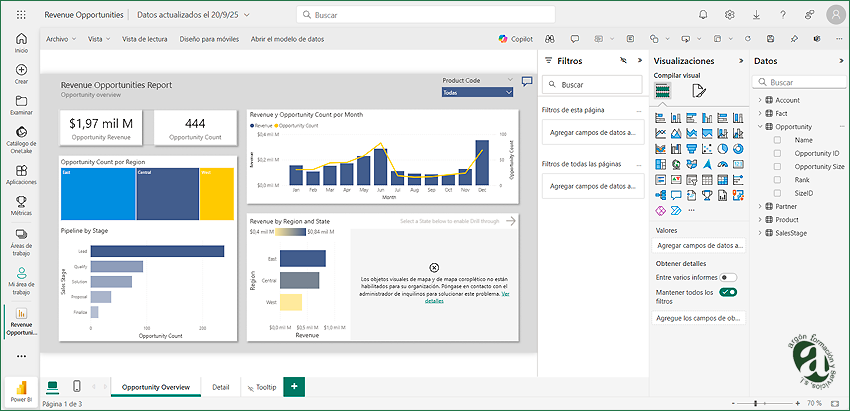The height and width of the screenshot is (411, 850).
Task: Select the Opportunity Overview page tab
Action: tap(156, 387)
